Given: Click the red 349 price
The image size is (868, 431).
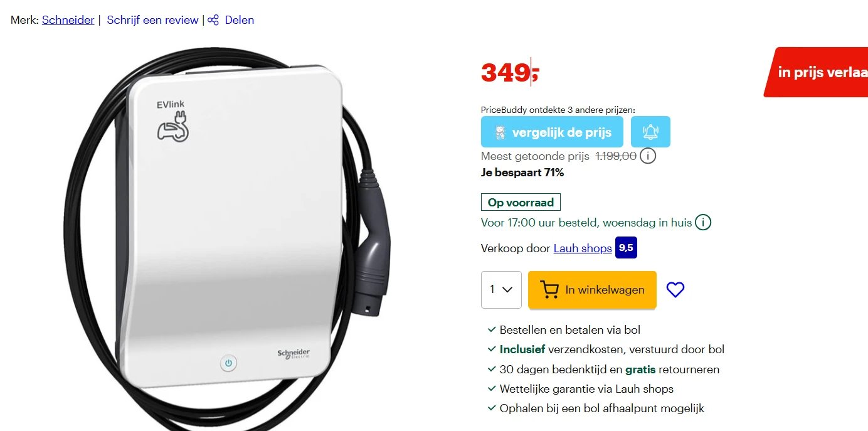Looking at the screenshot, I should pyautogui.click(x=510, y=73).
